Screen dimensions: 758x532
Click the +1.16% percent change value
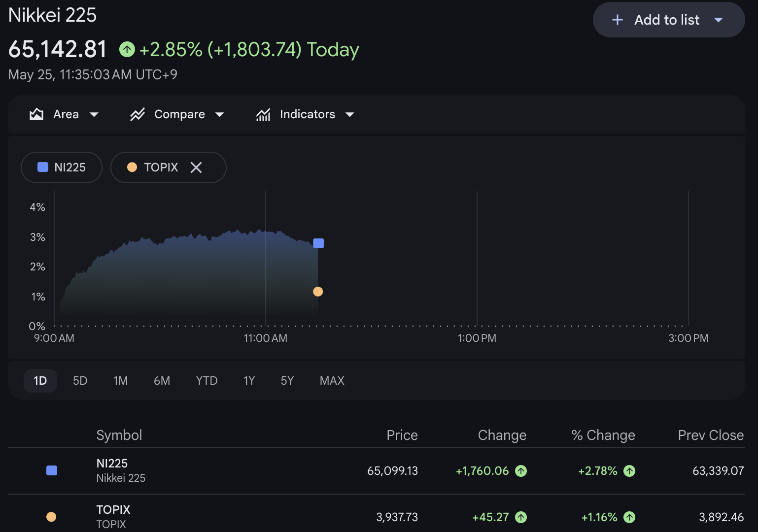(599, 517)
